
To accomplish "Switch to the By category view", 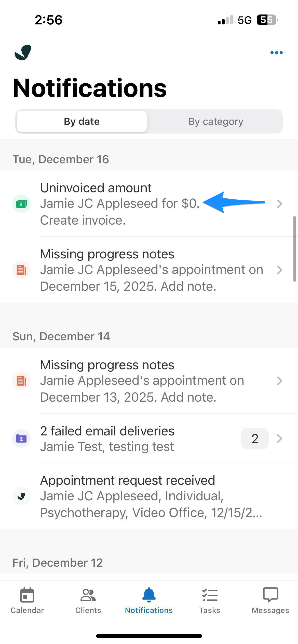I will [x=215, y=122].
